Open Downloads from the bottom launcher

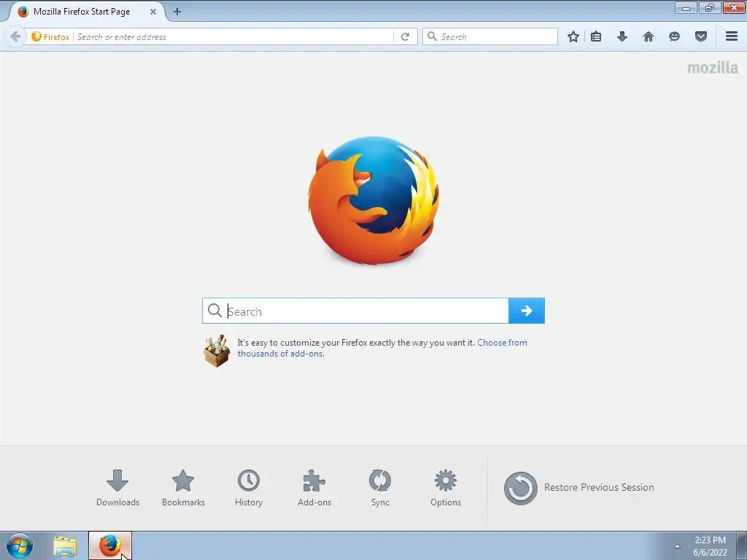117,488
